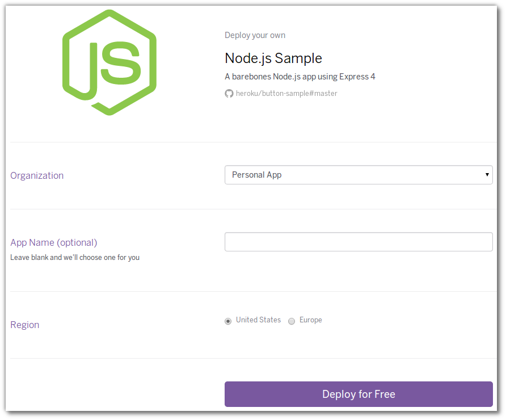This screenshot has height=420, width=506.
Task: Click the GitHub octocat icon
Action: [x=229, y=94]
